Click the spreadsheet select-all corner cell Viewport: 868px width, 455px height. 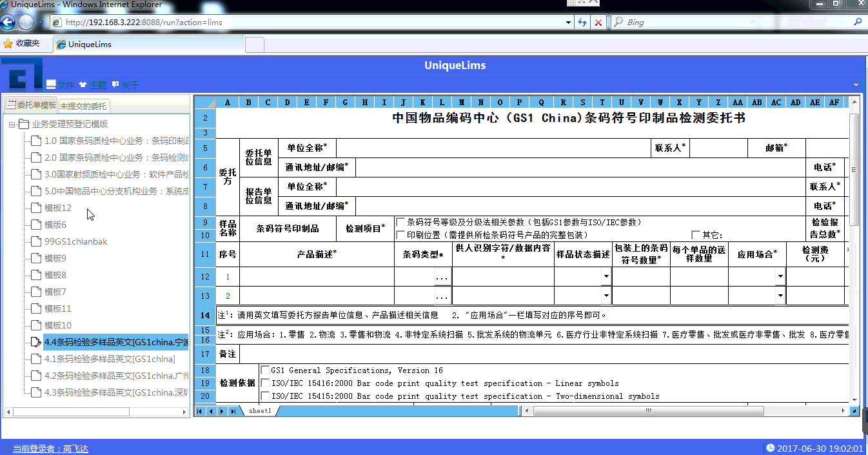(x=205, y=102)
